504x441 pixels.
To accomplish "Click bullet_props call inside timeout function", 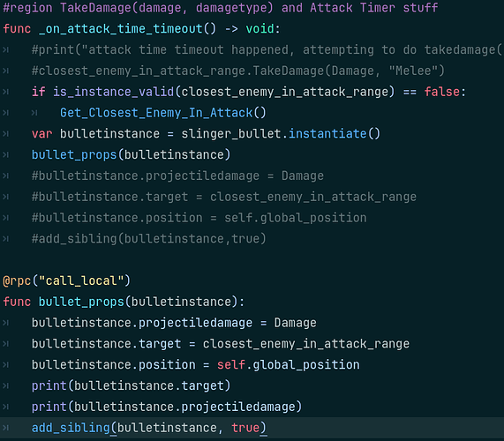I will 74,155.
